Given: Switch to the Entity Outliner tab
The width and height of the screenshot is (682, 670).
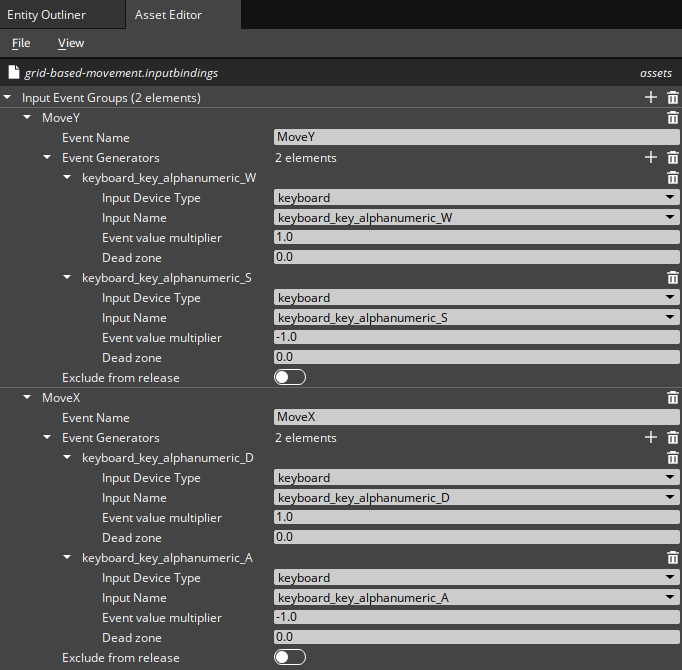Looking at the screenshot, I should (47, 15).
